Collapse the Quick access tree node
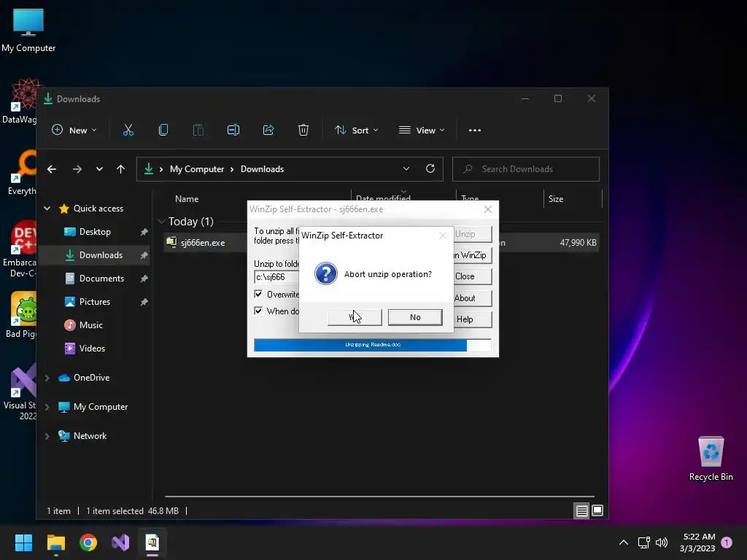 click(x=47, y=209)
